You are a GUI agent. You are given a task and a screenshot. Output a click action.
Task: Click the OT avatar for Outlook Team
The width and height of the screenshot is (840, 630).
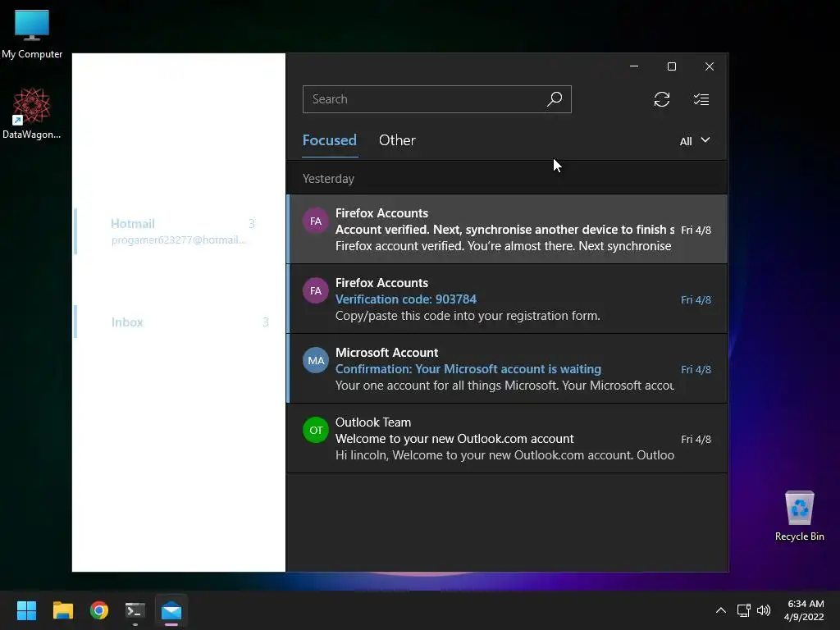coord(316,430)
